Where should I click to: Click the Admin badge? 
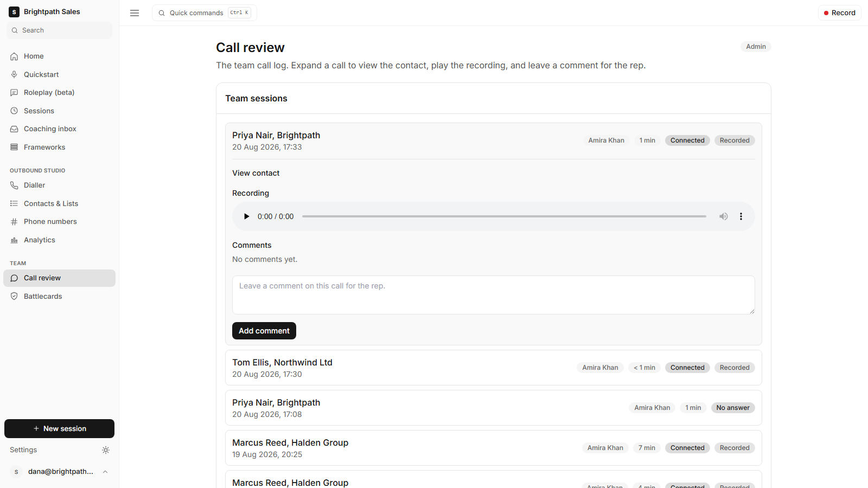coord(756,47)
